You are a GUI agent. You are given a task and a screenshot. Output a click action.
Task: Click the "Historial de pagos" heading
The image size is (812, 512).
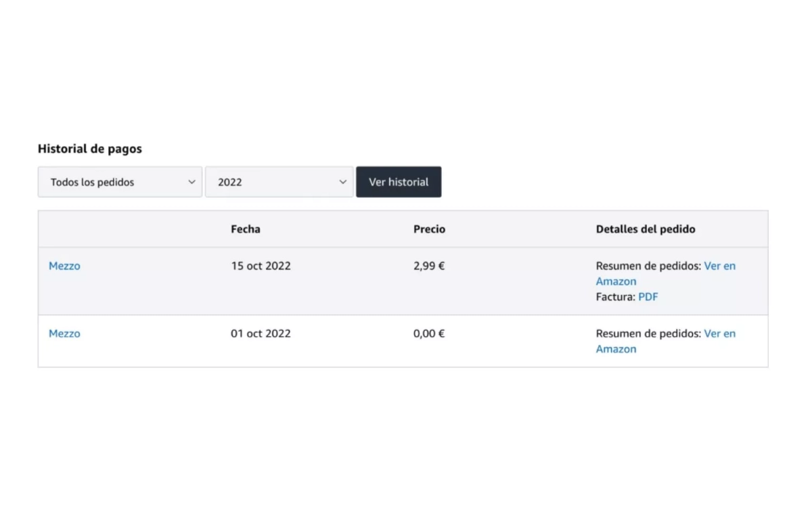click(90, 149)
